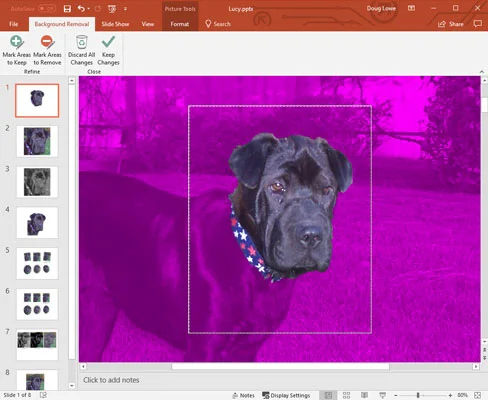Viewport: 488px width, 400px height.
Task: Toggle the AutoSave switch
Action: point(47,9)
